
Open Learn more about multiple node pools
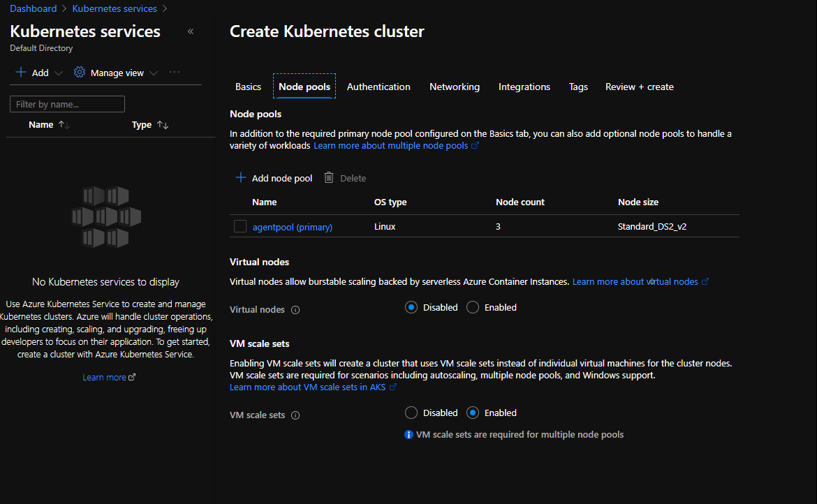pos(391,146)
